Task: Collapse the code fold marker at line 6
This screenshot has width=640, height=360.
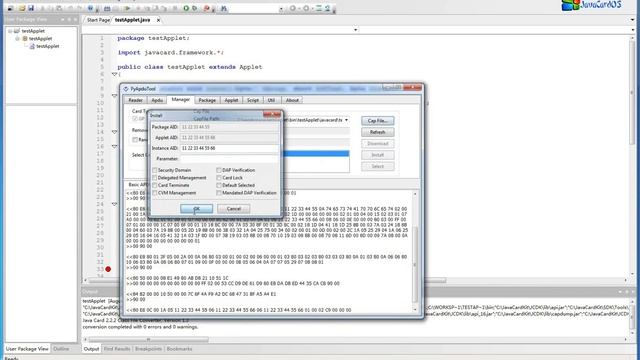Action: point(114,74)
